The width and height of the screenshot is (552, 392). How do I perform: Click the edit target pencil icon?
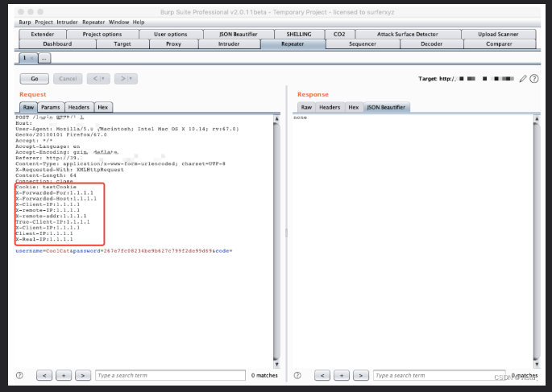pyautogui.click(x=523, y=79)
